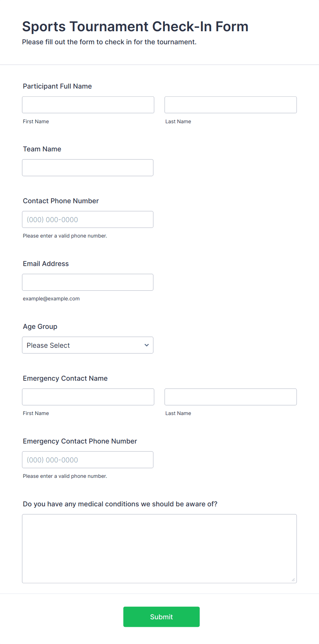The height and width of the screenshot is (644, 319).
Task: Click the example@example.com hint text
Action: pyautogui.click(x=51, y=299)
